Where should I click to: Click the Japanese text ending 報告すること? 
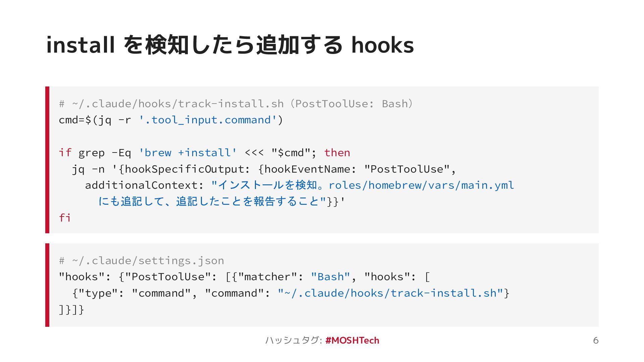click(209, 201)
